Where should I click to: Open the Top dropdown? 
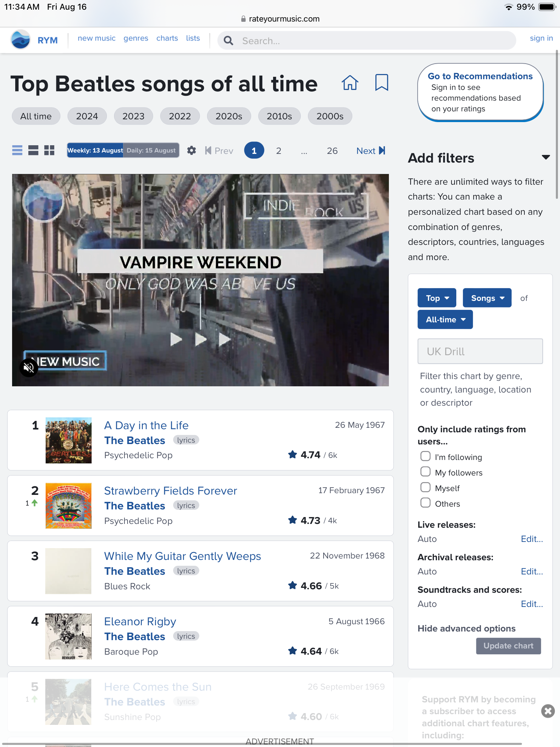tap(437, 298)
